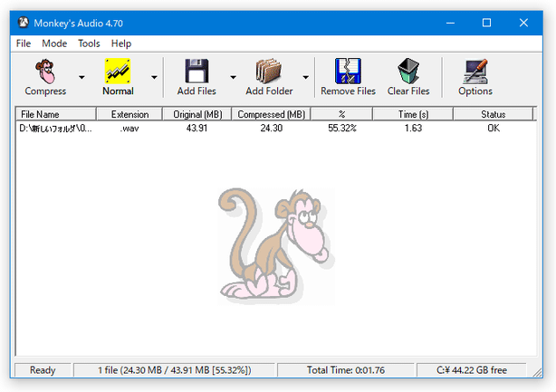Open the Mode menu
This screenshot has height=392, width=556.
(54, 43)
